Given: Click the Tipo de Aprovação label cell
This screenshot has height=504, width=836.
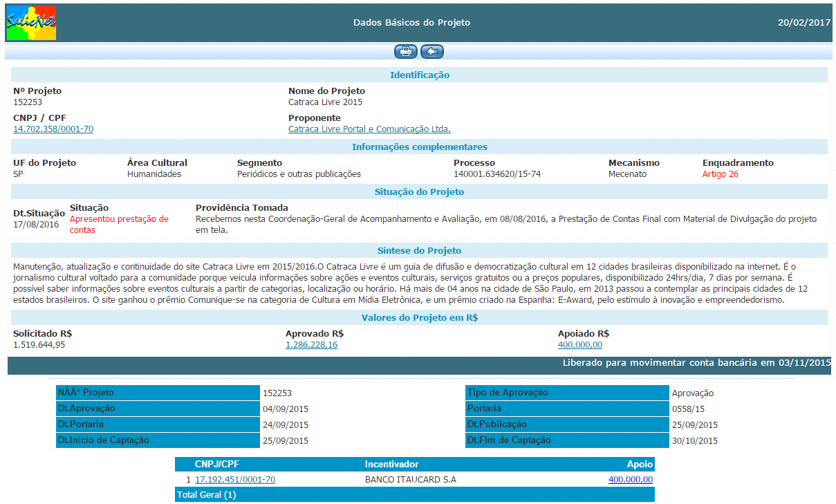Looking at the screenshot, I should pyautogui.click(x=567, y=393).
